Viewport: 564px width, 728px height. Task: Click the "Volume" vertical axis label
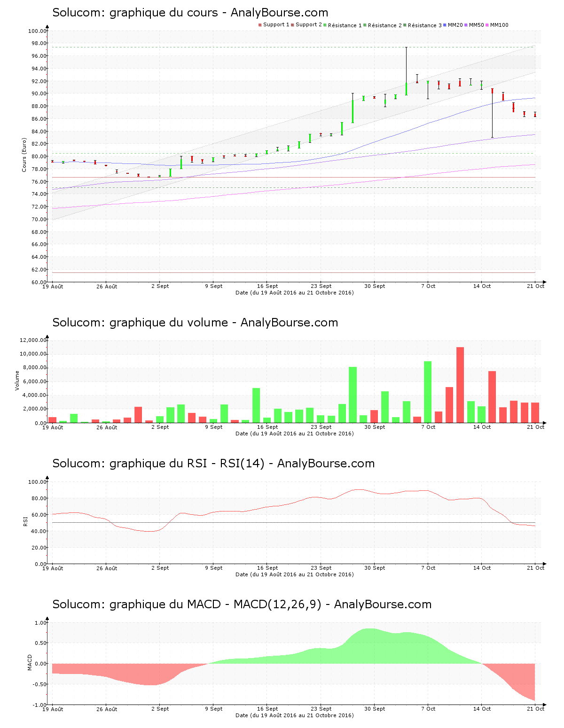[x=17, y=380]
